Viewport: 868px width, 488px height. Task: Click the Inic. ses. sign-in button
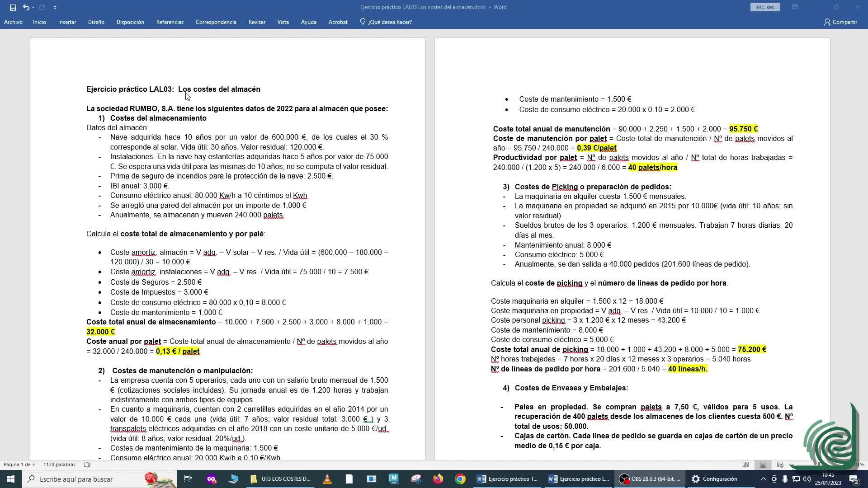point(765,7)
